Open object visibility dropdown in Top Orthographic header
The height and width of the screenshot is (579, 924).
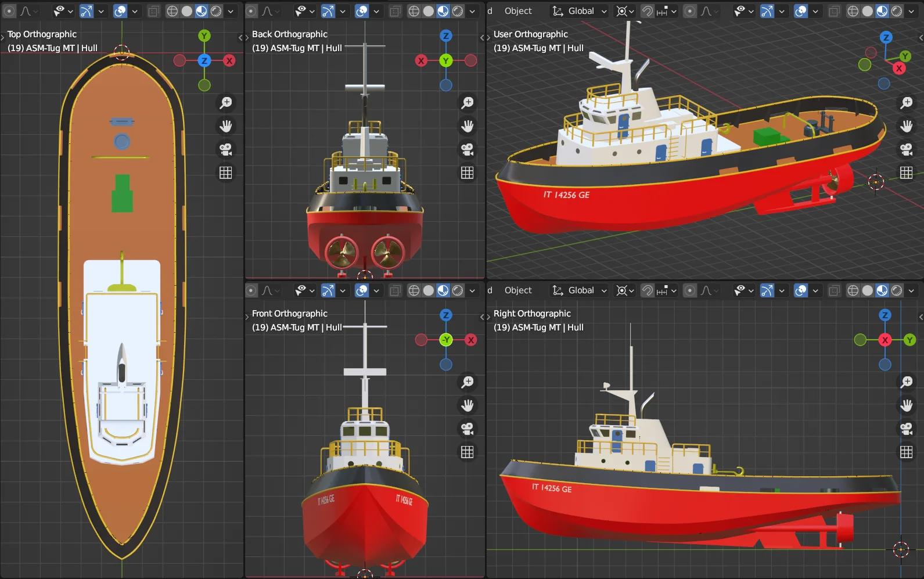[63, 11]
